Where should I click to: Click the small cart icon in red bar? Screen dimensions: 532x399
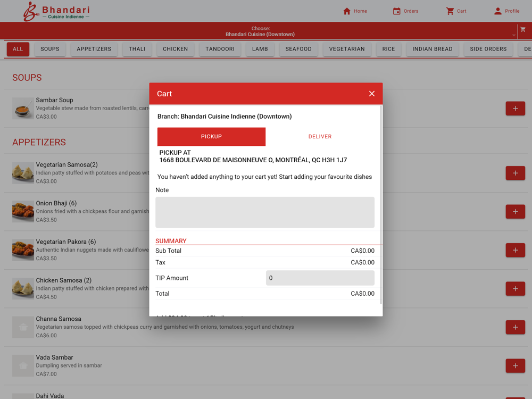point(523,29)
